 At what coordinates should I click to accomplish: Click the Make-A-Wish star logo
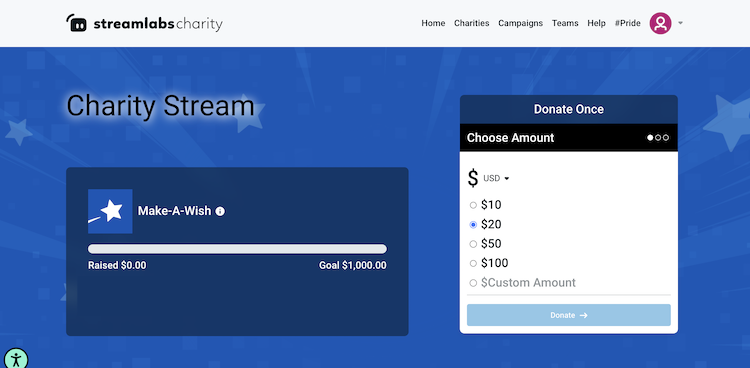[x=110, y=211]
